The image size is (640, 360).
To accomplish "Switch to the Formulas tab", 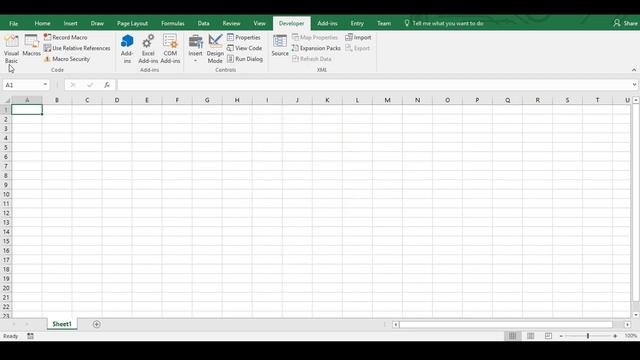I will click(x=173, y=23).
